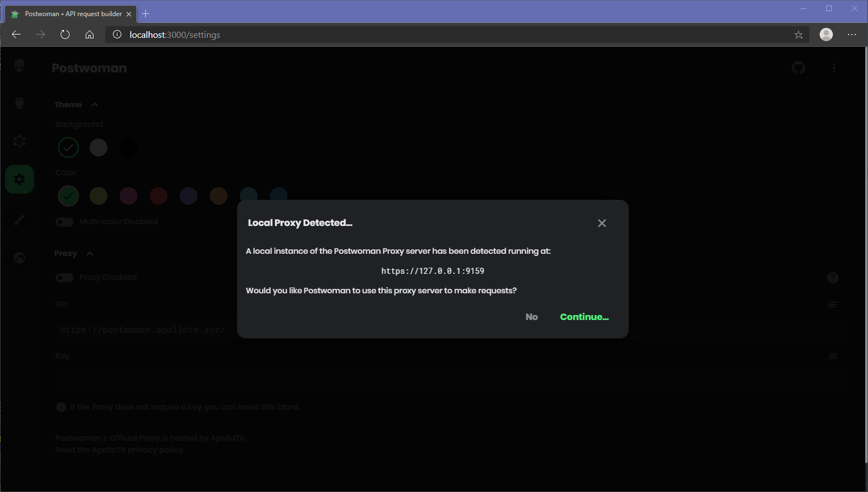This screenshot has height=492, width=868.
Task: Refresh the browser page
Action: pyautogui.click(x=65, y=35)
